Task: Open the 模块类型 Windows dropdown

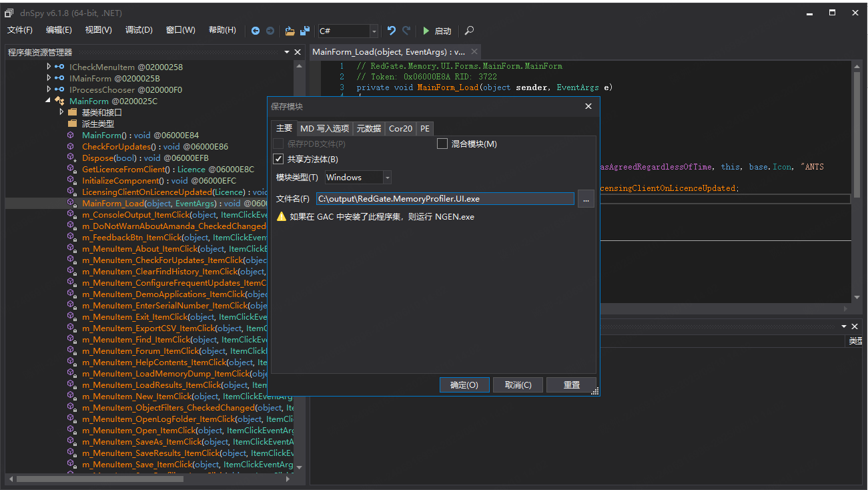Action: point(387,178)
